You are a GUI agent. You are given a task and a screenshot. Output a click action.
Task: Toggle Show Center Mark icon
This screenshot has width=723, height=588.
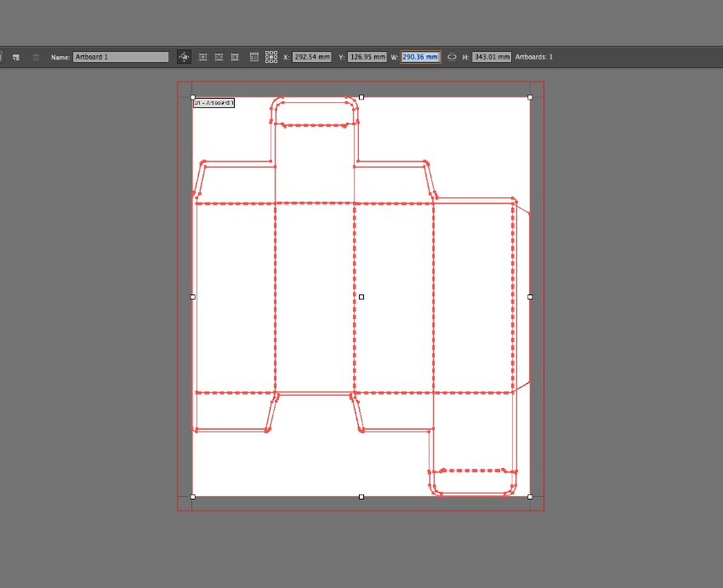pyautogui.click(x=203, y=57)
